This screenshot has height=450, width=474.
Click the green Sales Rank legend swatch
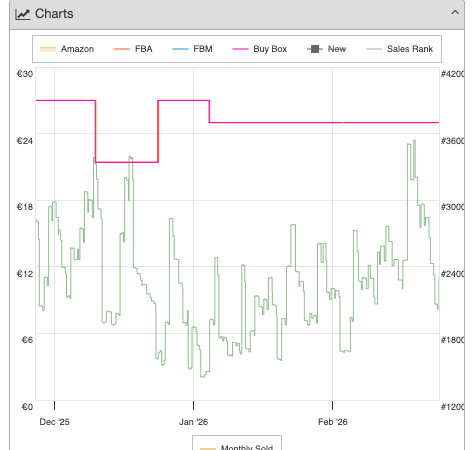[374, 49]
